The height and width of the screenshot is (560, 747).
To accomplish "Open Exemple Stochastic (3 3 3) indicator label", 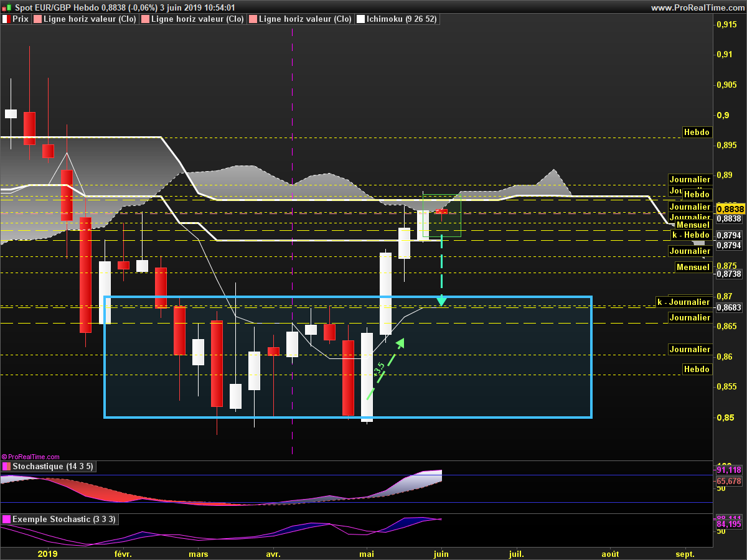I will click(63, 519).
